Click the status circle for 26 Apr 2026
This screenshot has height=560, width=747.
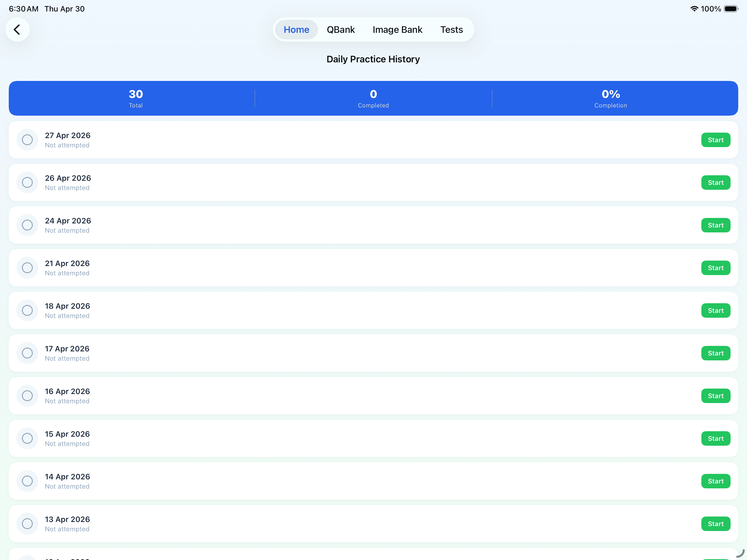pos(27,182)
